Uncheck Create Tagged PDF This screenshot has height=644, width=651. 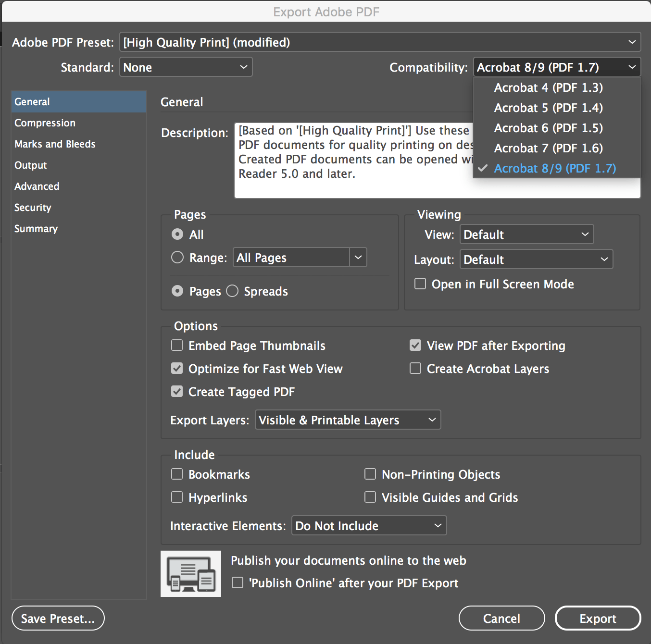(176, 391)
